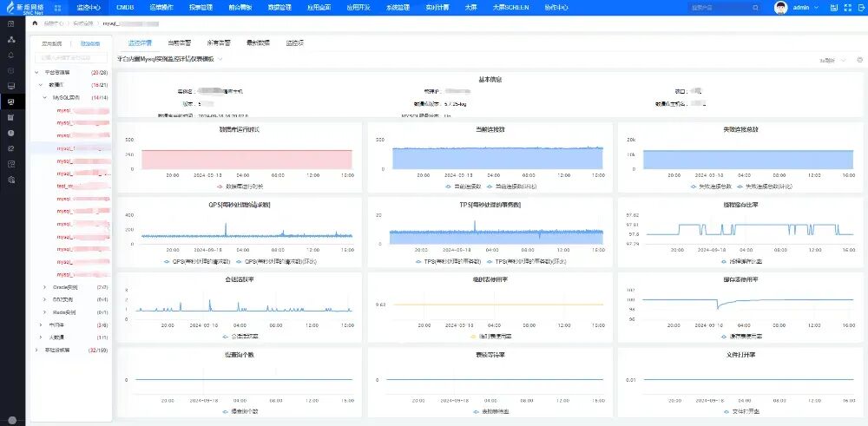
Task: Expand the Redis实例 (0/1) node
Action: click(x=45, y=312)
